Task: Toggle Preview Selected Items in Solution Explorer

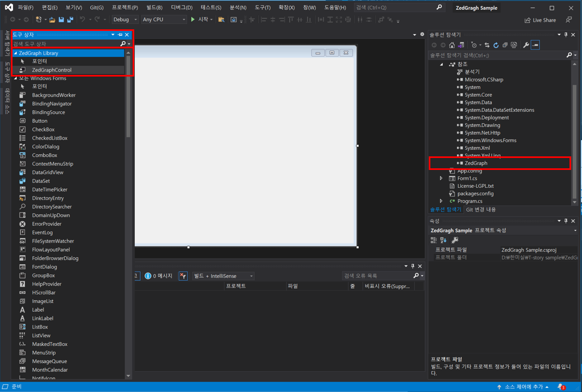Action: [535, 45]
